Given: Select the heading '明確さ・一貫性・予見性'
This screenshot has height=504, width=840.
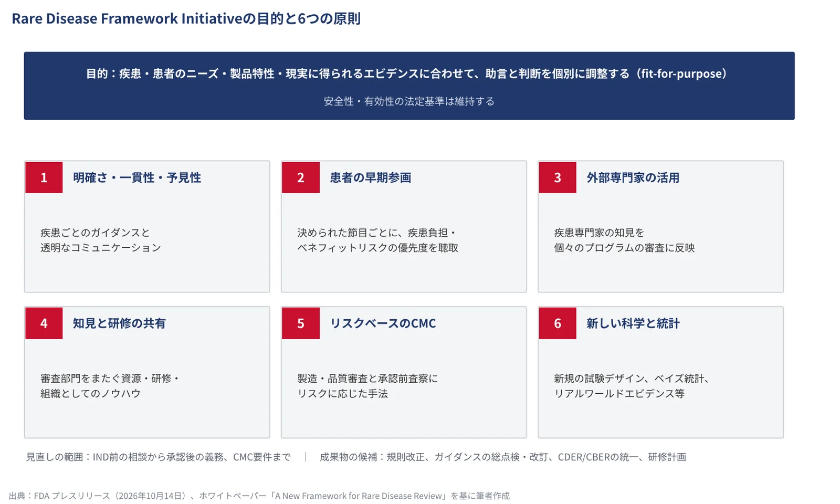Looking at the screenshot, I should 137,177.
